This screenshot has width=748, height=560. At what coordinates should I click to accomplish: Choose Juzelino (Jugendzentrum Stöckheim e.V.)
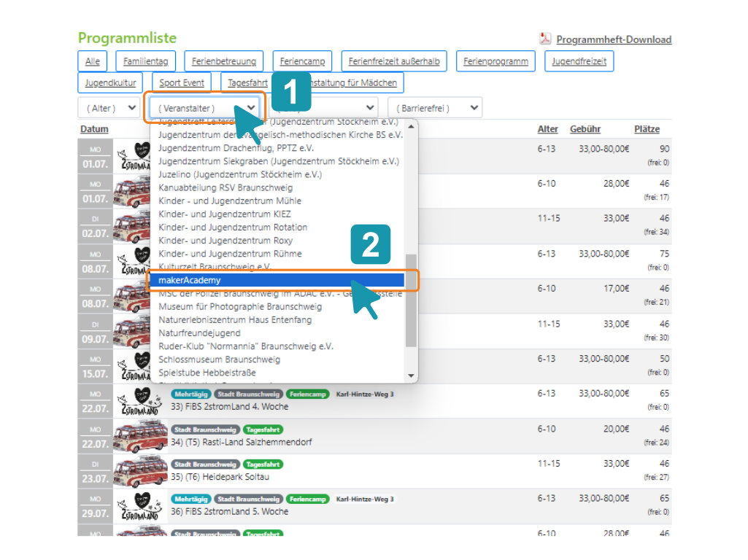coord(240,174)
